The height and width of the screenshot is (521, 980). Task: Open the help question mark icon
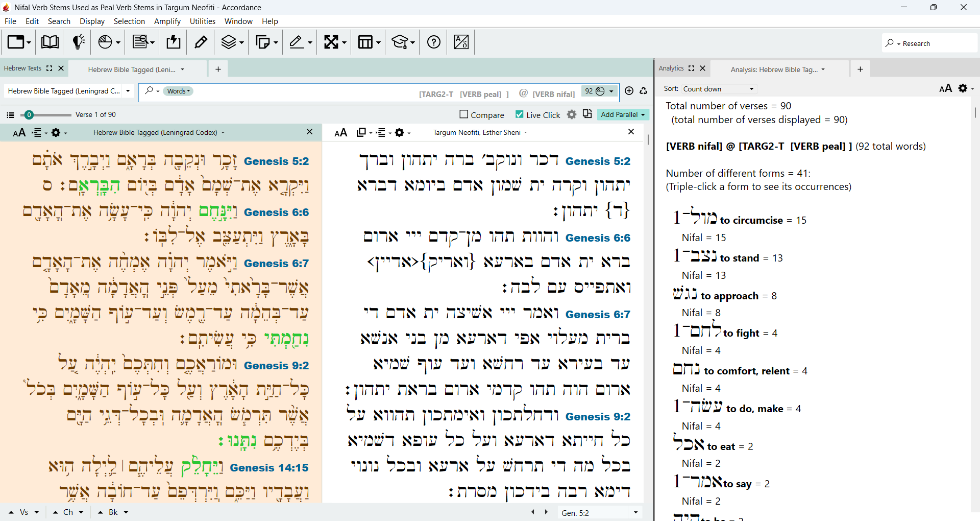click(434, 42)
